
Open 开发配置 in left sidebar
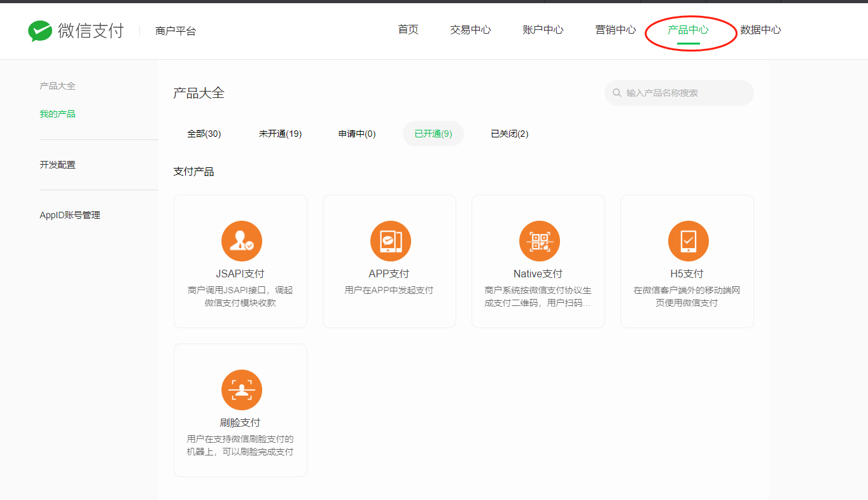[57, 165]
